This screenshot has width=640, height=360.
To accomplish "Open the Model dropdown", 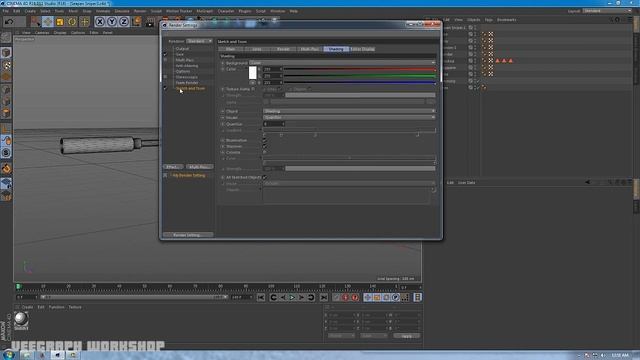I will click(x=349, y=118).
